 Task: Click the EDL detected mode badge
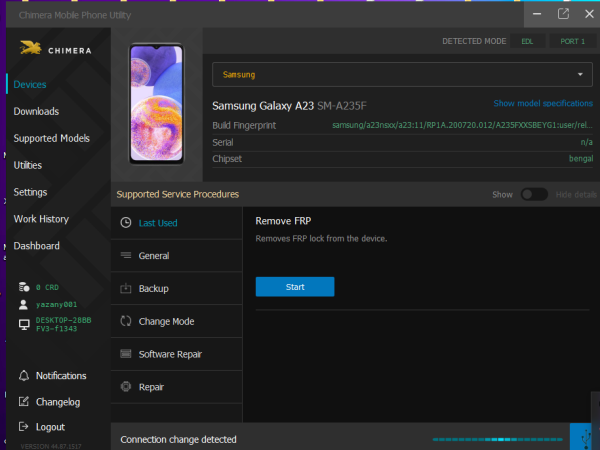(528, 41)
